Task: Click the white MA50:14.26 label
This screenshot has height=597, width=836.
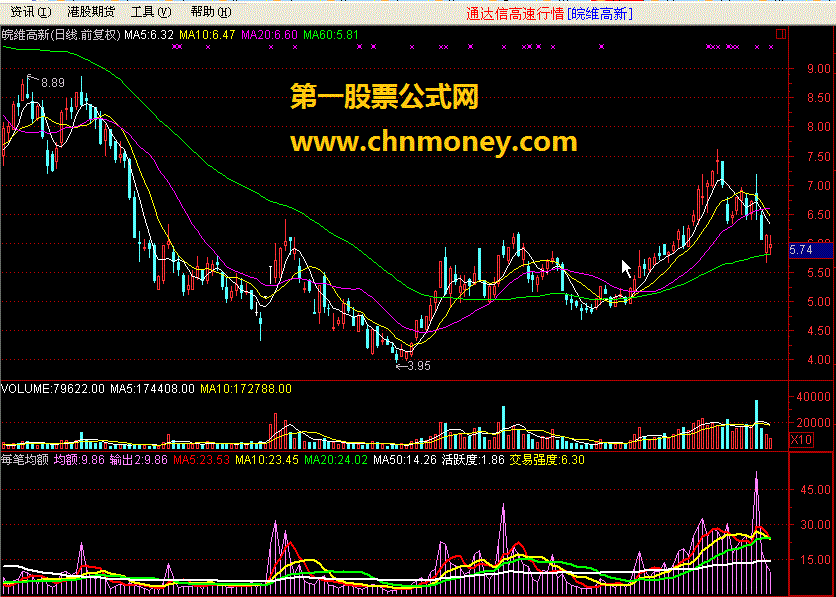Action: click(x=405, y=459)
